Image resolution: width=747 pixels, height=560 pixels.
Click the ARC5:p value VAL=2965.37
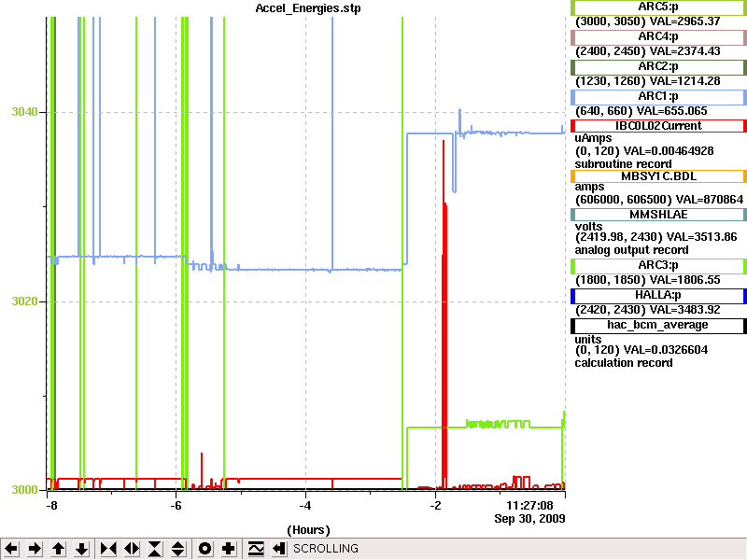(x=685, y=21)
